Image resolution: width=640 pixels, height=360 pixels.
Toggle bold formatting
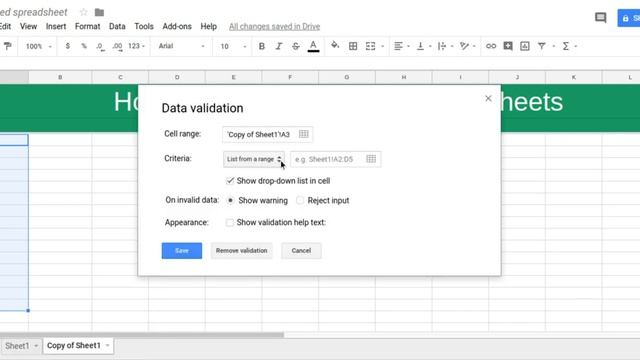pyautogui.click(x=262, y=46)
